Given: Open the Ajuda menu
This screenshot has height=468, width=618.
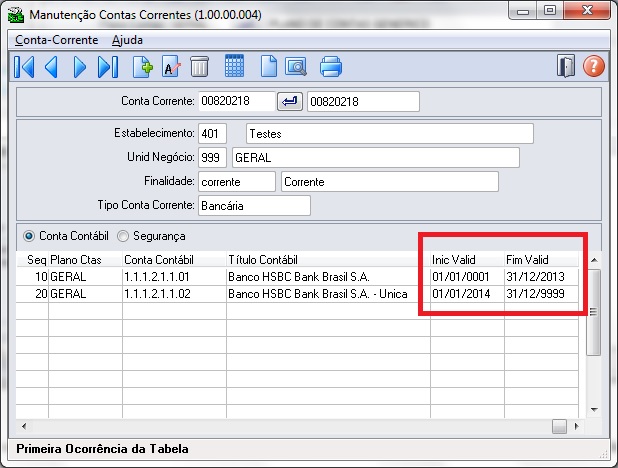Looking at the screenshot, I should coord(127,40).
